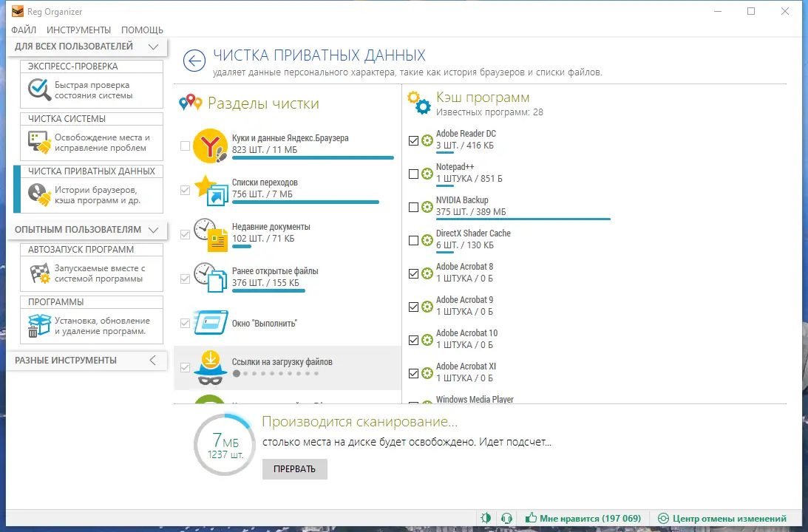Click the recent documents clock icon
Image resolution: width=808 pixels, height=532 pixels.
point(210,235)
